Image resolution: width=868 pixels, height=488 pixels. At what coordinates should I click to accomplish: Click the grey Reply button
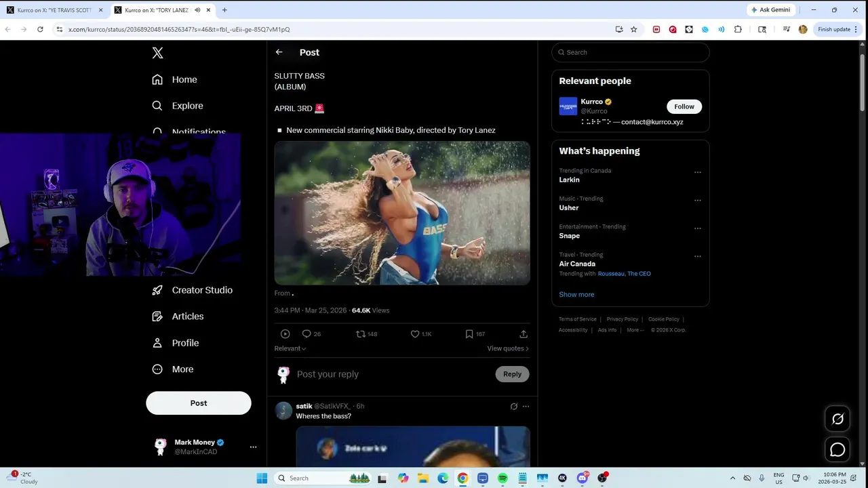(512, 374)
